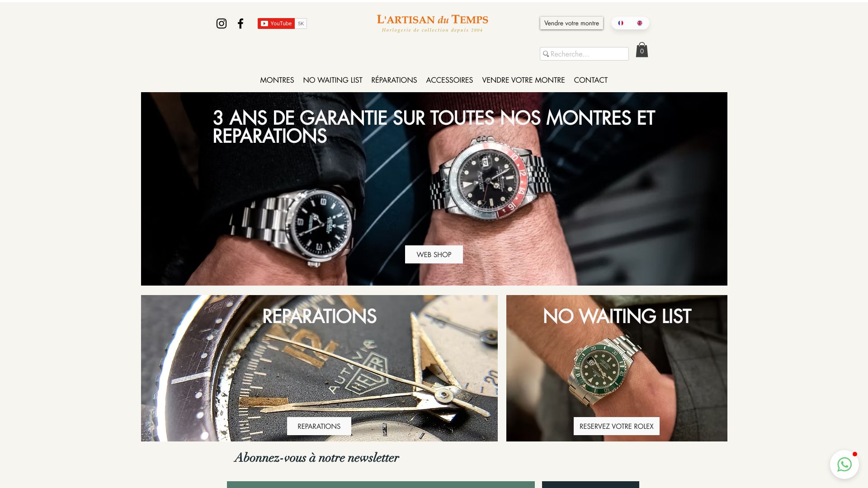Open the CONTACT page
868x488 pixels.
pyautogui.click(x=590, y=80)
